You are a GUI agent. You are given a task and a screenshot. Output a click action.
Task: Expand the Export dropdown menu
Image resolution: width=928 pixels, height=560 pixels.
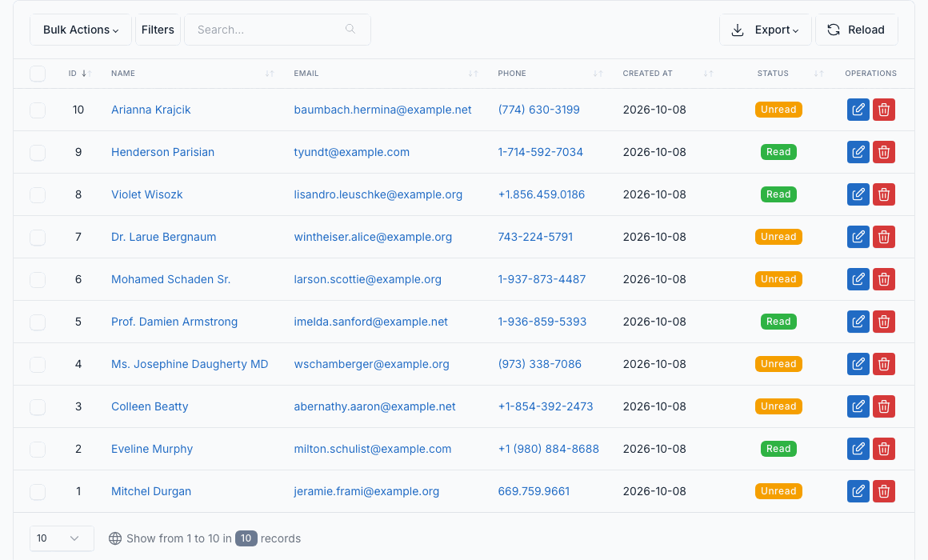(x=766, y=30)
